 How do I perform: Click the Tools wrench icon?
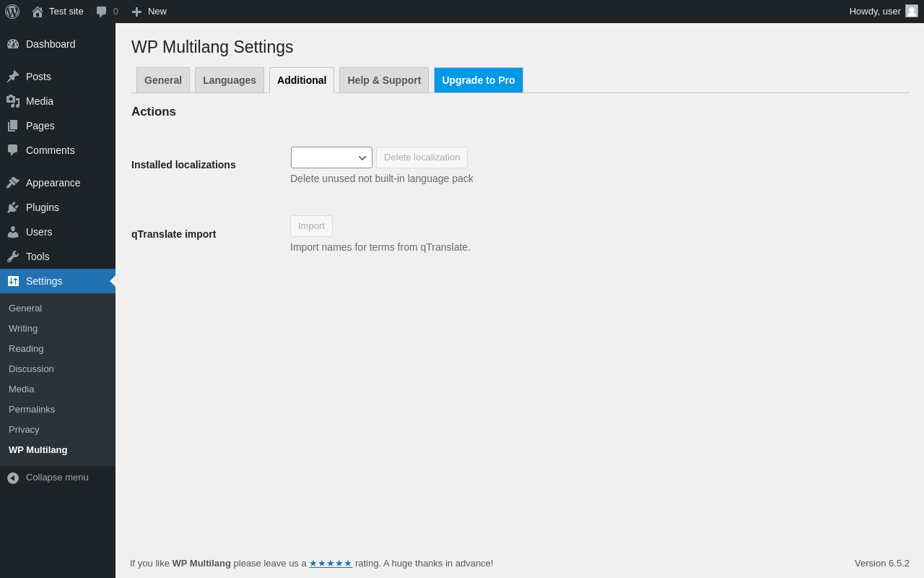(13, 256)
